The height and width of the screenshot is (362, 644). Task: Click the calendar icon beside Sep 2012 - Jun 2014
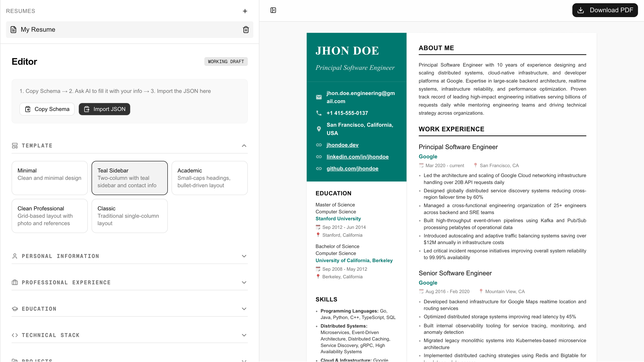[318, 227]
